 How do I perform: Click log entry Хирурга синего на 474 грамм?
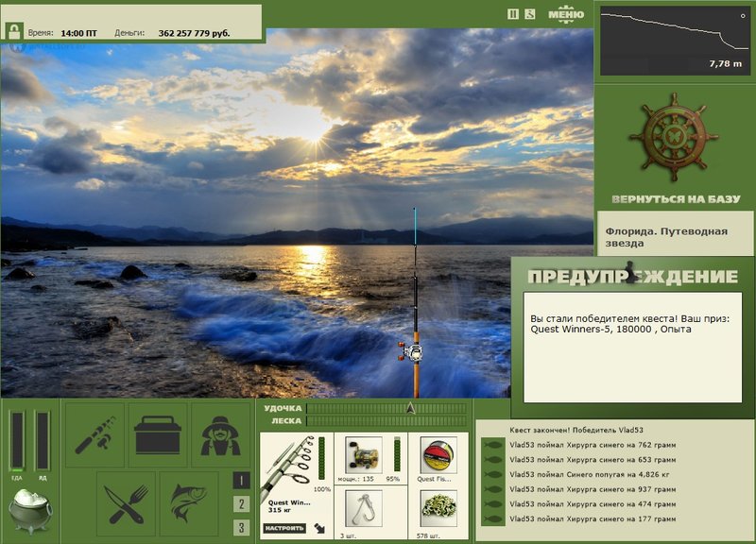point(593,504)
